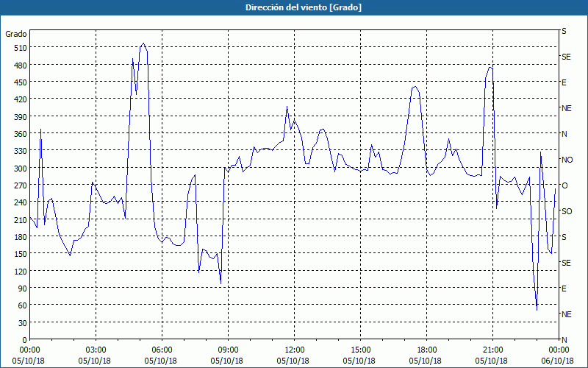Click the 180 degree axis label
The width and height of the screenshot is (588, 368).
21,237
